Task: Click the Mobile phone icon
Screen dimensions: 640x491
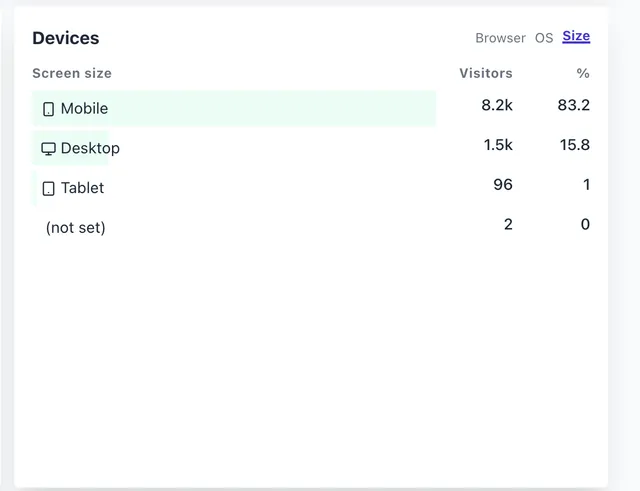Action: pos(48,109)
